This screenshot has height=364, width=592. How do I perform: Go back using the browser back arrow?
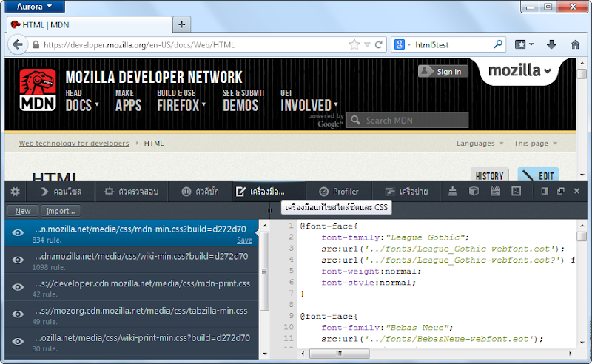(x=17, y=45)
